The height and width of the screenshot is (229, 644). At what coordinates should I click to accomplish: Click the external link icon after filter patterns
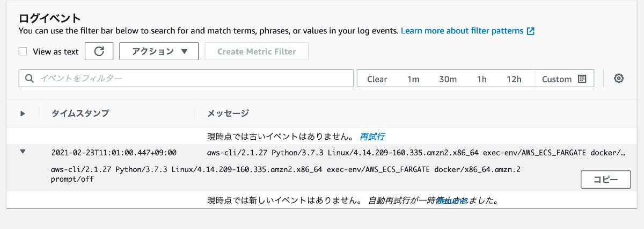[531, 31]
